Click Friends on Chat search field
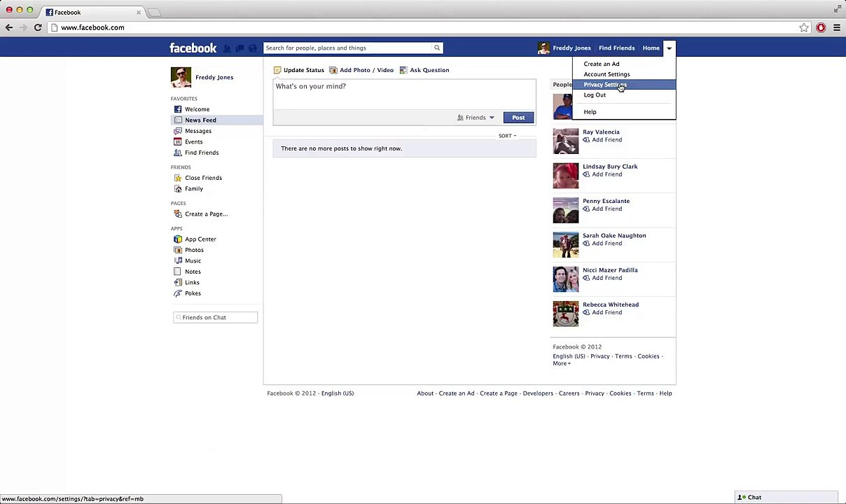 216,318
